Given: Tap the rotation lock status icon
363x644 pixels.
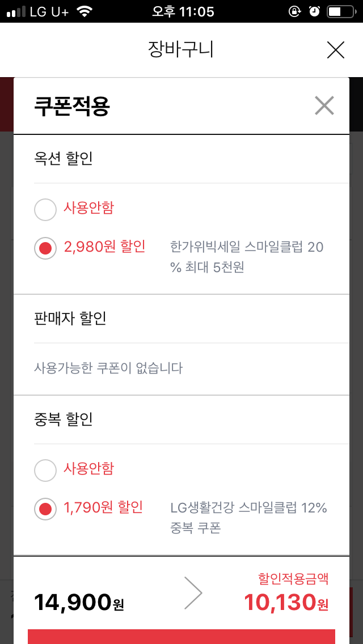Looking at the screenshot, I should pyautogui.click(x=294, y=11).
